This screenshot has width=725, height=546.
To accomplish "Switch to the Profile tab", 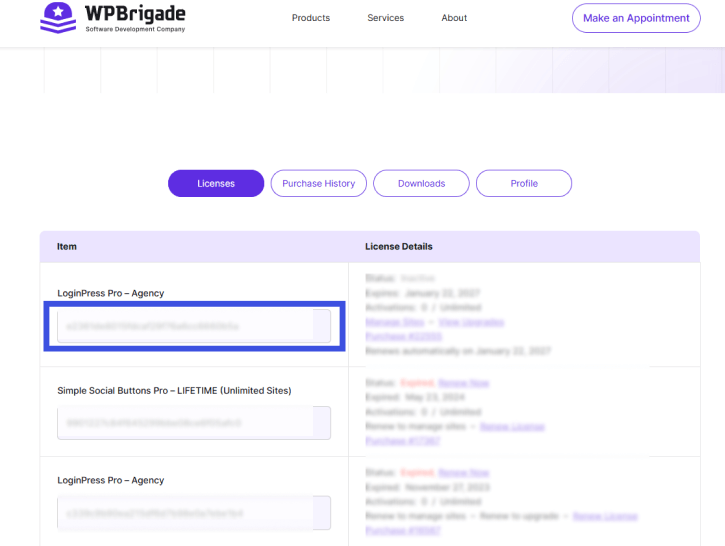I will (x=523, y=184).
